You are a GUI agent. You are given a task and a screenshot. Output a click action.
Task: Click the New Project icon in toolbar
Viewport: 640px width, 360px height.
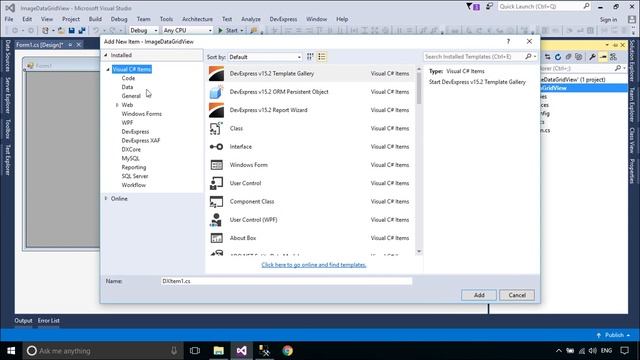pyautogui.click(x=45, y=30)
